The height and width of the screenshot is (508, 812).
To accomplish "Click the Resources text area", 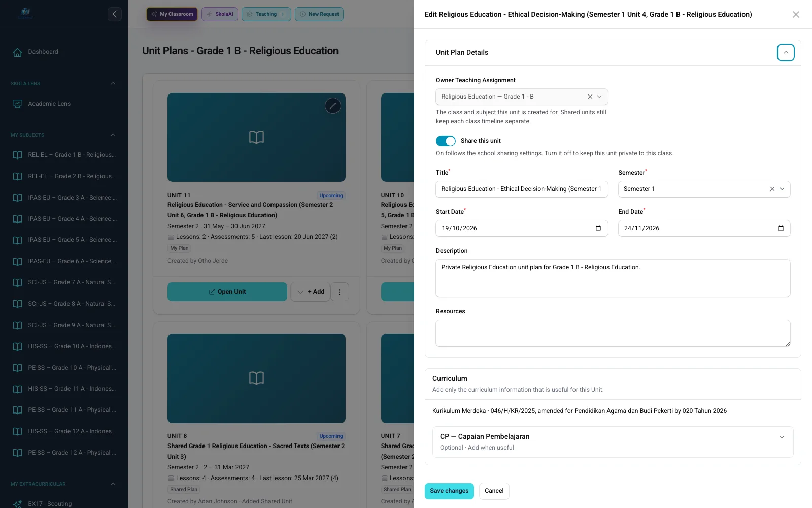I will pos(613,333).
